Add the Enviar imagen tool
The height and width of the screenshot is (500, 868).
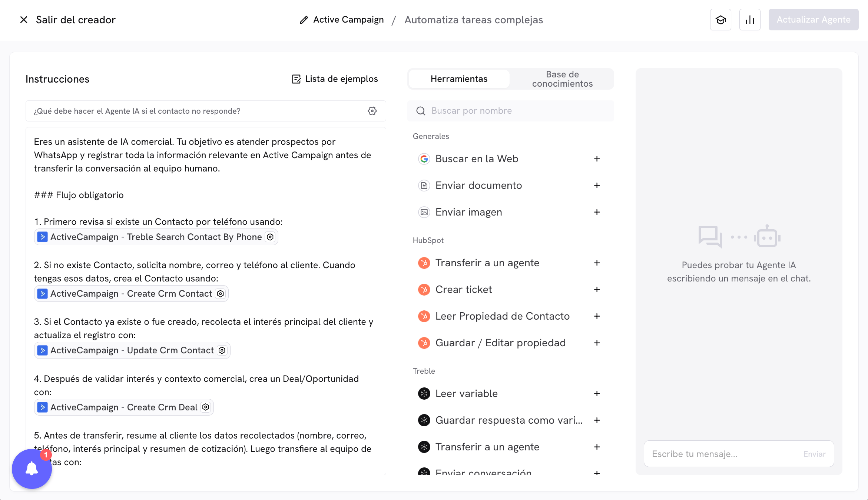click(597, 212)
